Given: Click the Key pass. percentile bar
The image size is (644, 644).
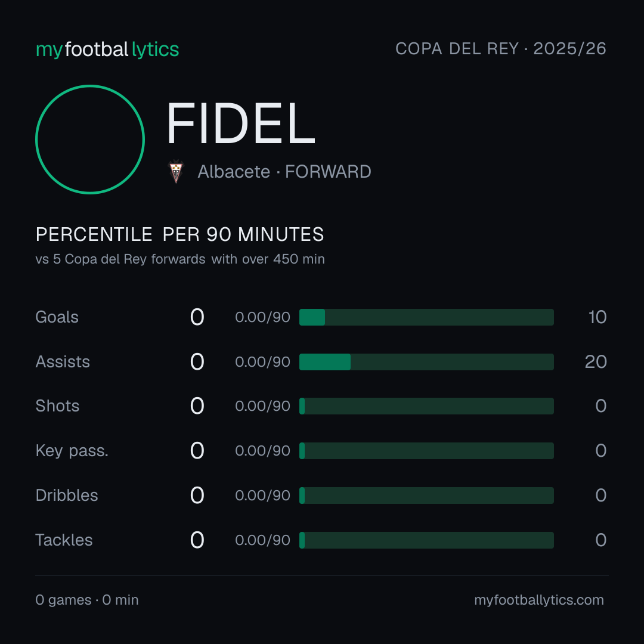Looking at the screenshot, I should click(x=426, y=451).
